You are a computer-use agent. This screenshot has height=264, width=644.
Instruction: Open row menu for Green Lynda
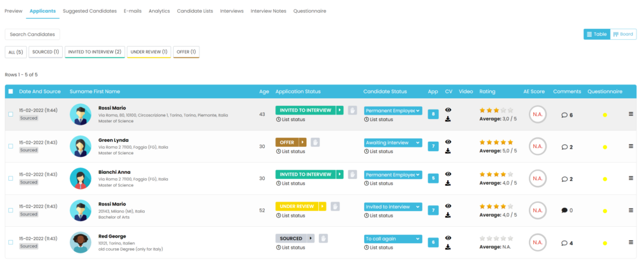(631, 146)
